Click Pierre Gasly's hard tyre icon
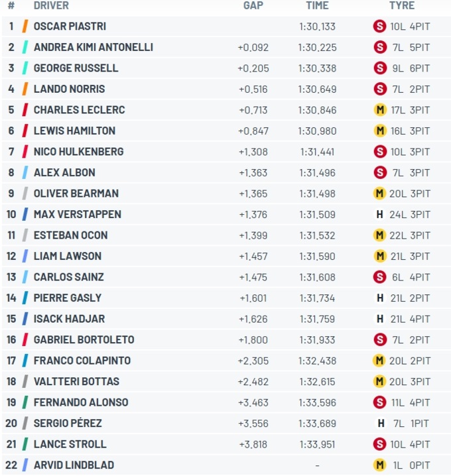This screenshot has width=451, height=476. coord(380,298)
